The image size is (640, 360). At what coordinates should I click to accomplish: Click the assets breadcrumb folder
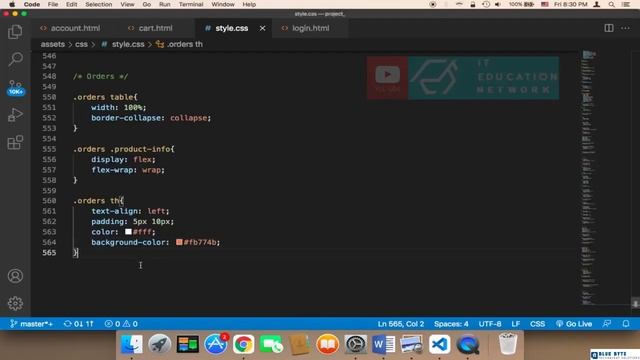(x=53, y=44)
